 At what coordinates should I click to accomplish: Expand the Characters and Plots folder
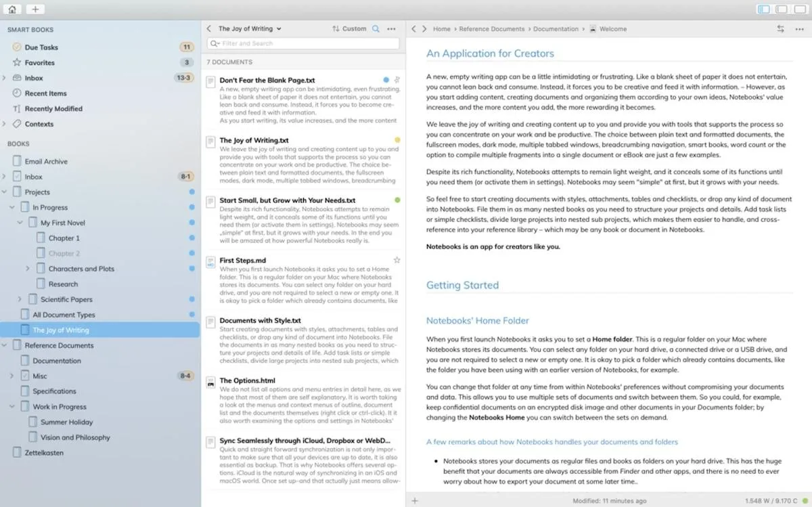coord(28,269)
